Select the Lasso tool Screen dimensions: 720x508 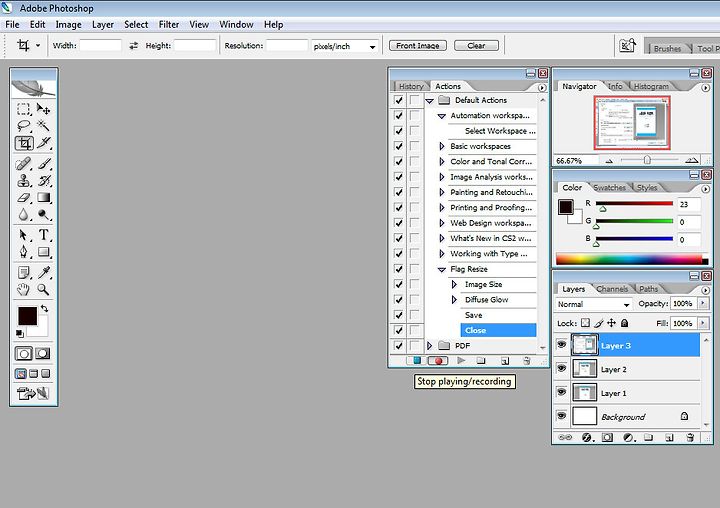[24, 125]
